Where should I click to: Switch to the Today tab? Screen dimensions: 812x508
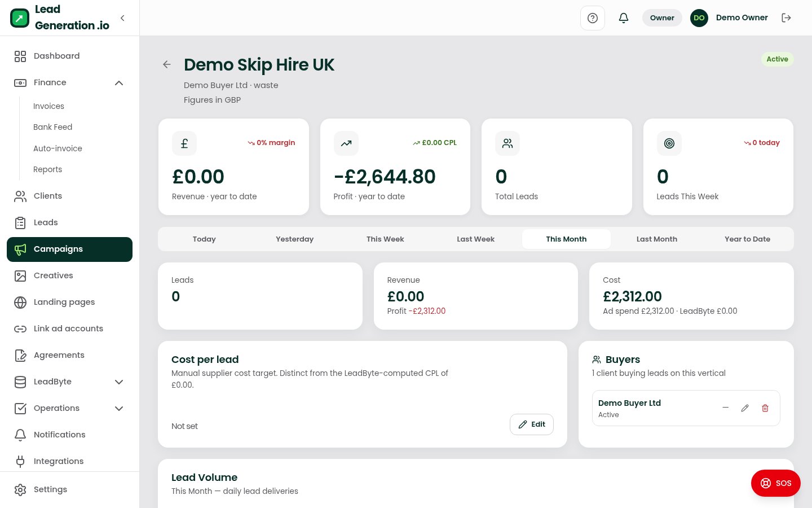coord(204,239)
